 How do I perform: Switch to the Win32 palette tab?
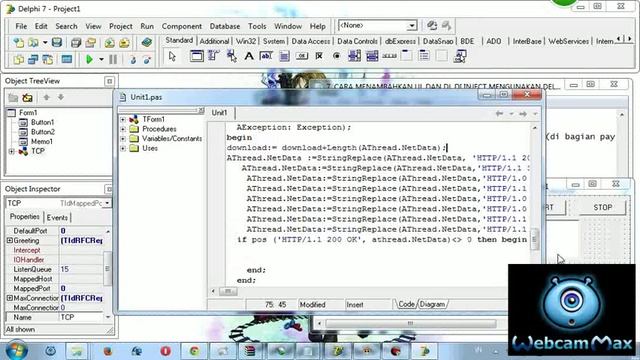click(246, 41)
